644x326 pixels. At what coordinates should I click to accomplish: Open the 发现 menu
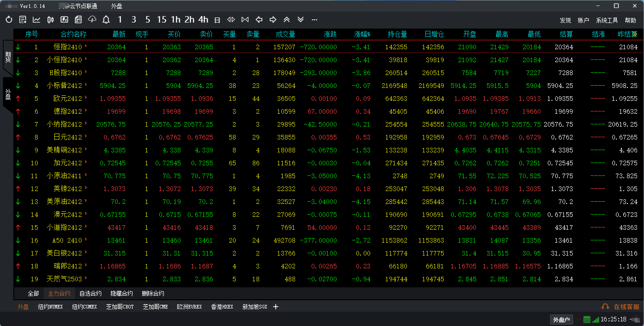[565, 20]
